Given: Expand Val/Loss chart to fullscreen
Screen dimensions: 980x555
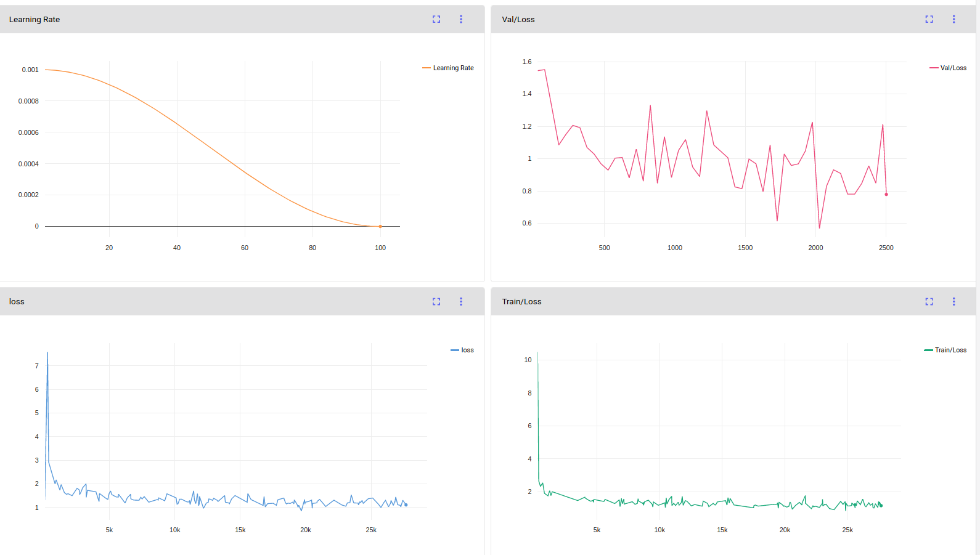Looking at the screenshot, I should click(929, 19).
